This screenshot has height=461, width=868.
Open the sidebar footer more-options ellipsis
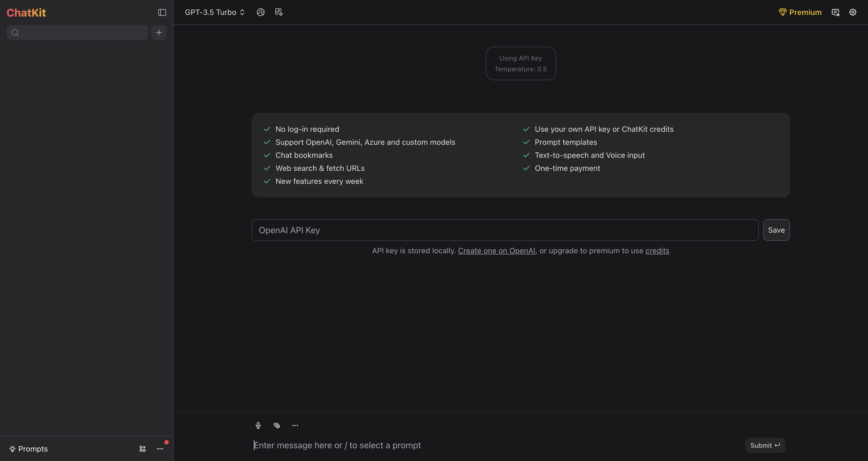pos(160,449)
